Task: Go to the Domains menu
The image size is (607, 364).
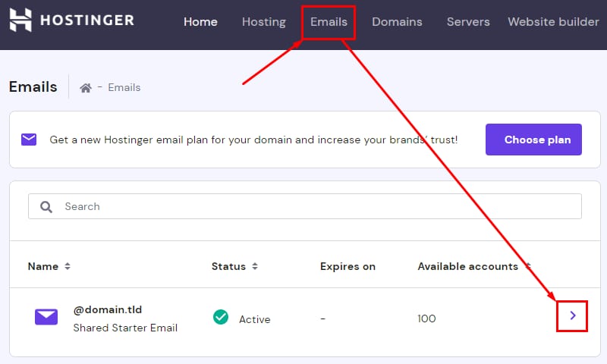Action: point(397,22)
